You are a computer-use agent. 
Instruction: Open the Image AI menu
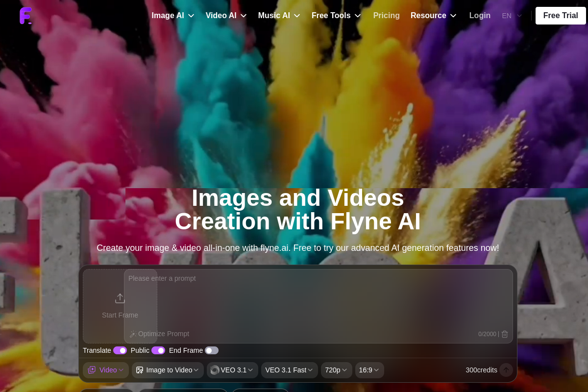click(x=173, y=16)
